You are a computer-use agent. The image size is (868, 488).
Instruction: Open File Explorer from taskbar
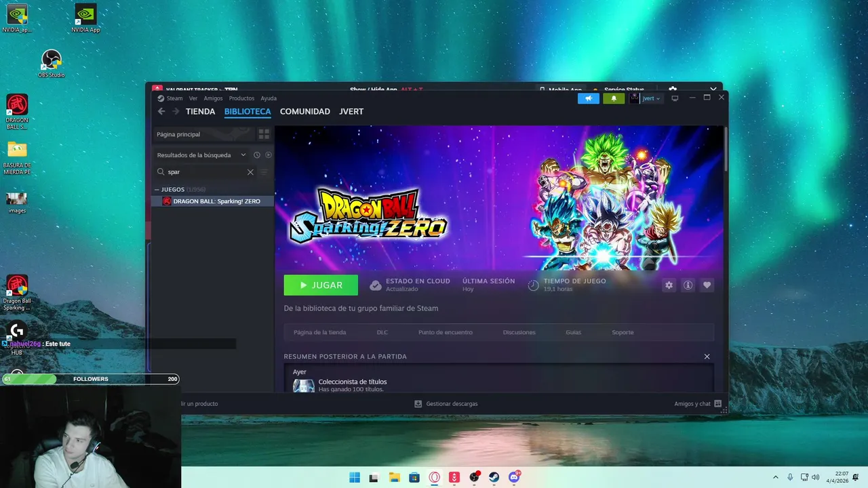[394, 477]
